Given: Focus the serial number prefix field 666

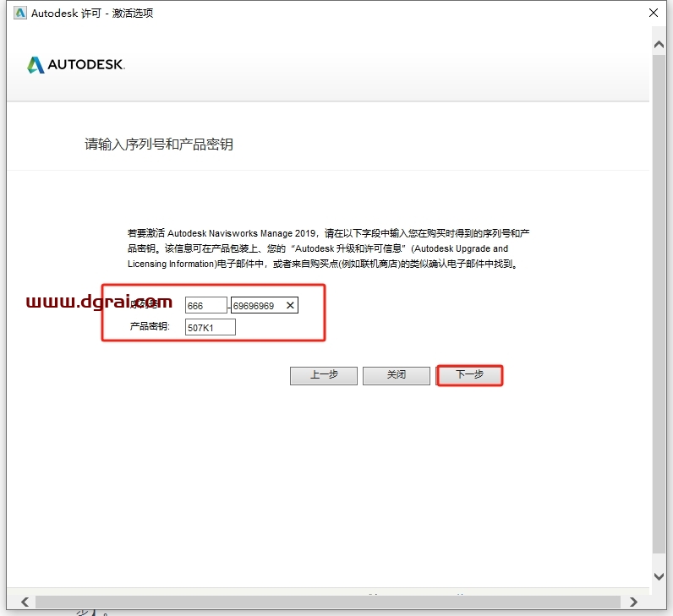Looking at the screenshot, I should coord(206,305).
